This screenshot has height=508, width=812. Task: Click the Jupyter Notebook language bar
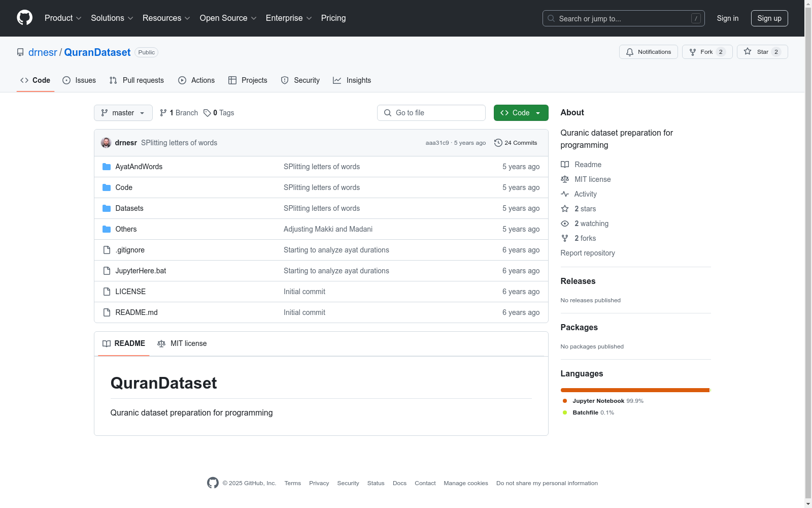[635, 390]
